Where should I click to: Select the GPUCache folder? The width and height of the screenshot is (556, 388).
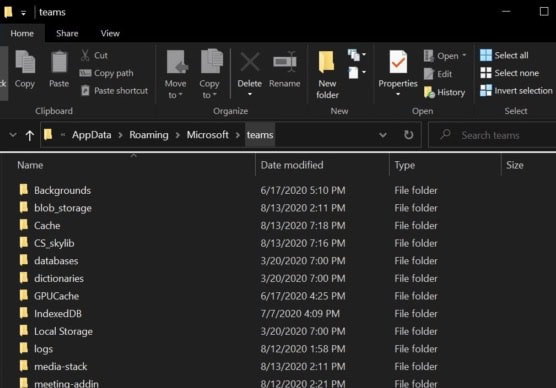(56, 296)
